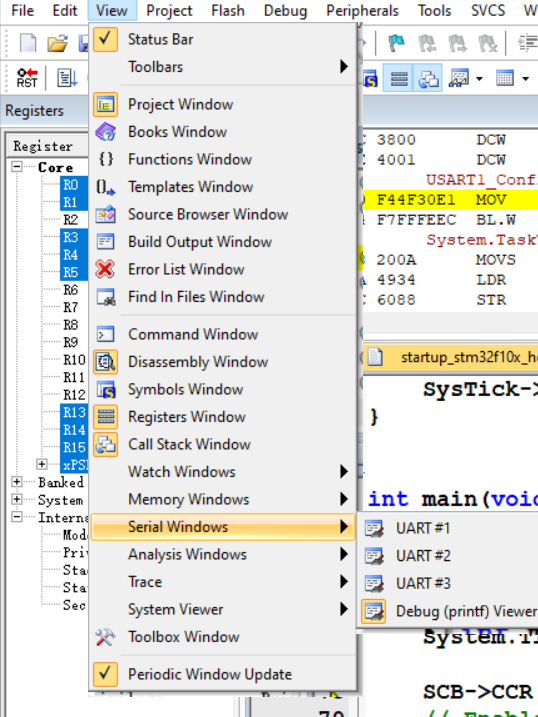Click the UART #1 serial window icon

click(374, 529)
